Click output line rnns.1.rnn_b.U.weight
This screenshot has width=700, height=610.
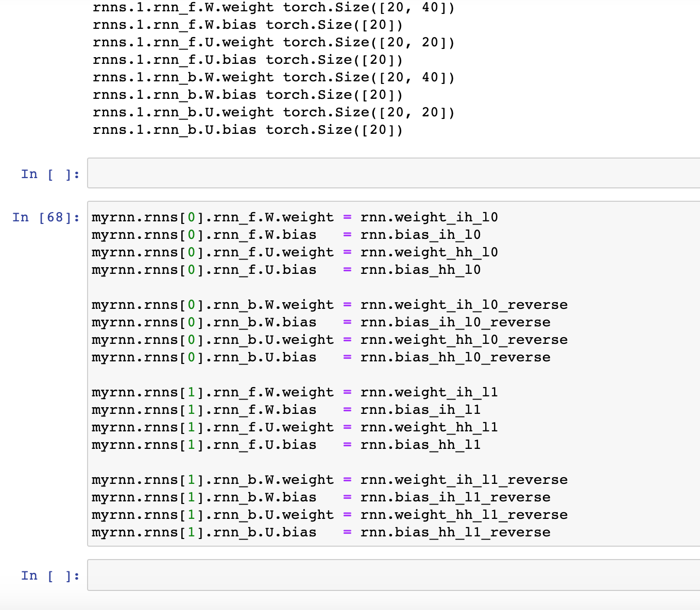click(274, 112)
